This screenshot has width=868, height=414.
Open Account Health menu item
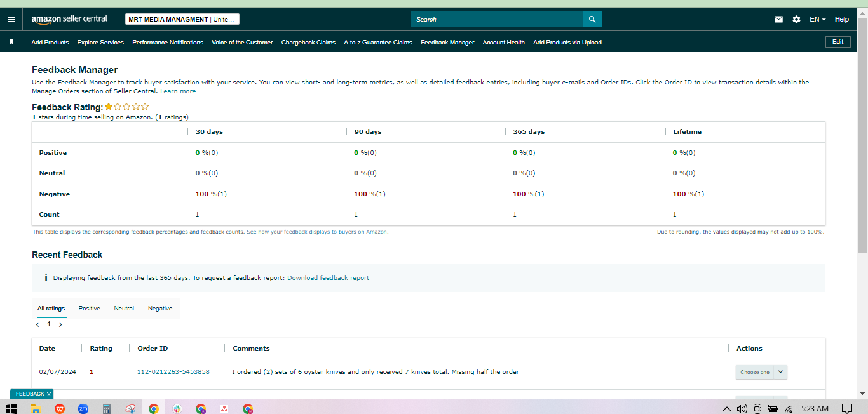504,42
